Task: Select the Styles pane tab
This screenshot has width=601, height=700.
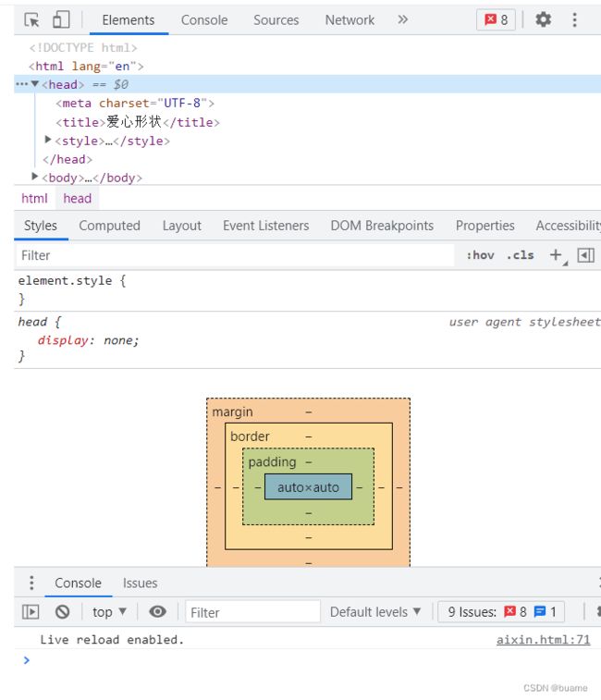Action: point(41,226)
